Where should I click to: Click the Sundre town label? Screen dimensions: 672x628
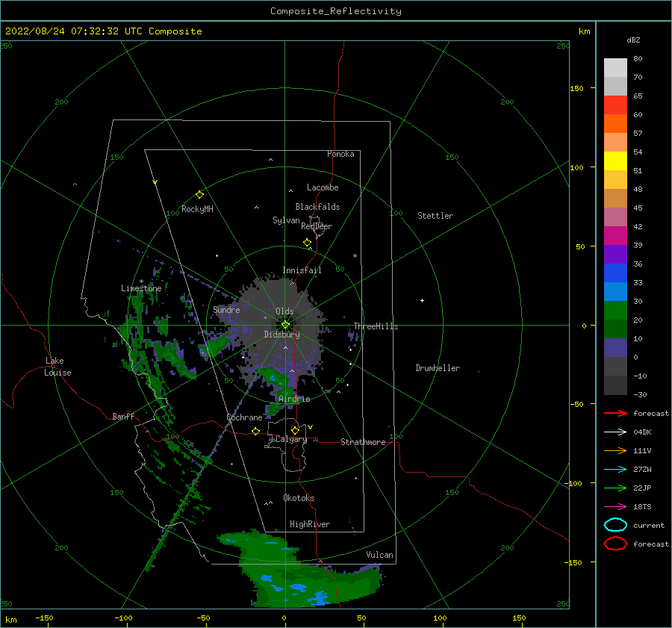[x=226, y=309]
